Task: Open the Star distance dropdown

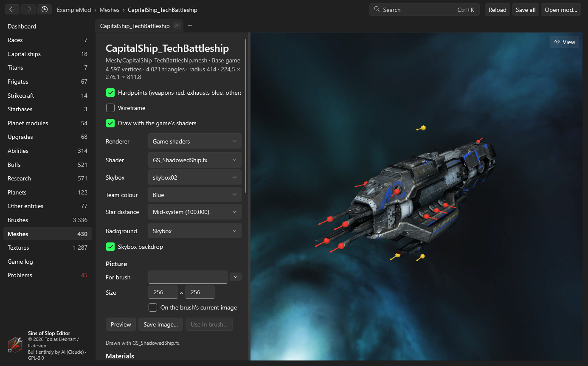Action: pyautogui.click(x=194, y=212)
